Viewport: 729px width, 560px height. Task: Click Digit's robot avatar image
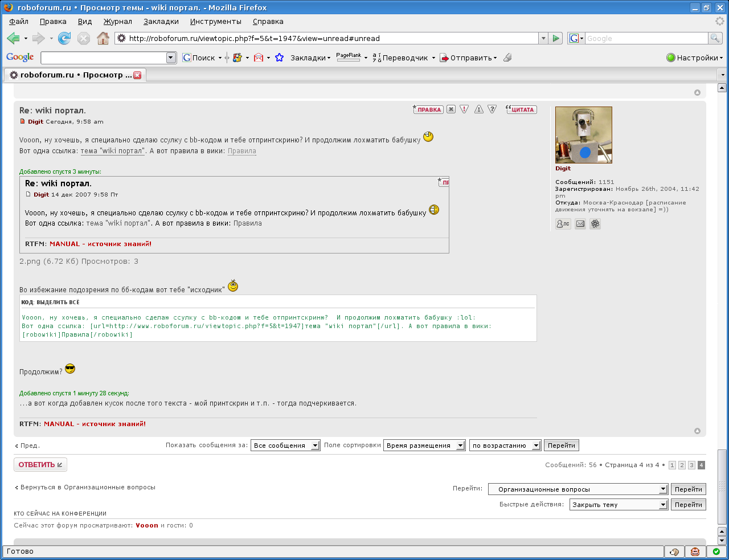(x=583, y=135)
